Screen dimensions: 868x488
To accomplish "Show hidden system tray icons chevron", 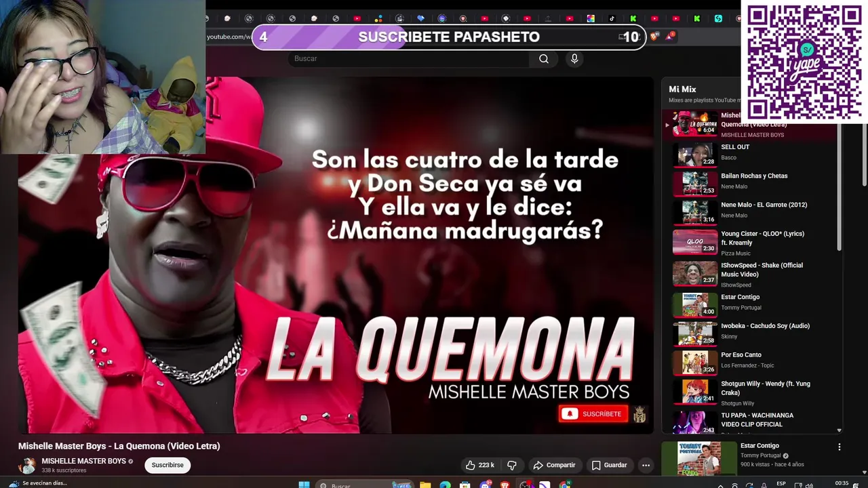I will (x=720, y=485).
